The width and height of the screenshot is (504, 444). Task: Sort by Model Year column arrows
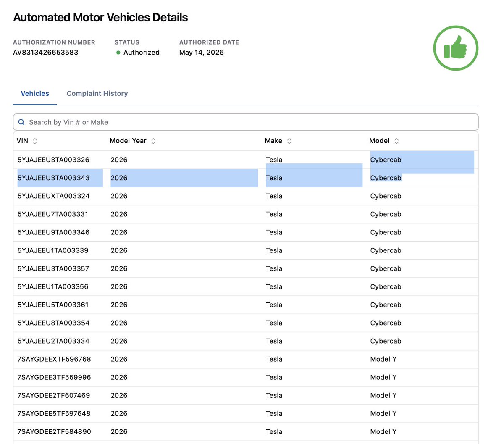pos(153,141)
